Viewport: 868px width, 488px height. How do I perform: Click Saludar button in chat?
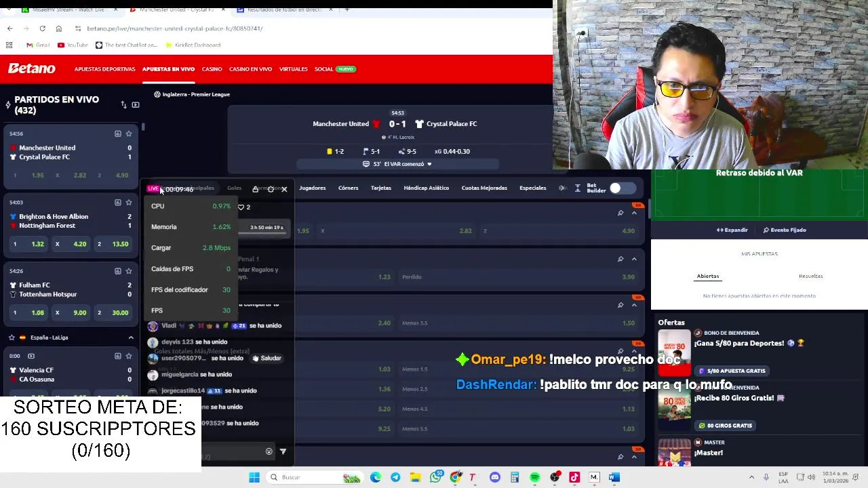[267, 358]
